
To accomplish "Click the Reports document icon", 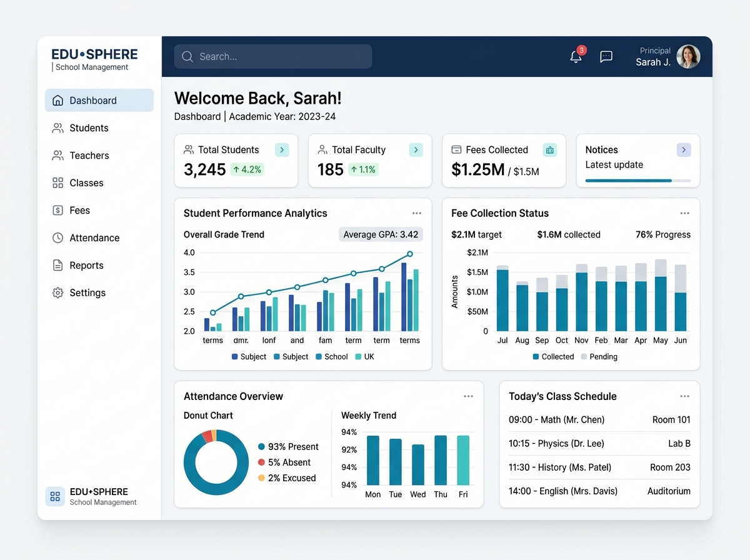I will (57, 265).
